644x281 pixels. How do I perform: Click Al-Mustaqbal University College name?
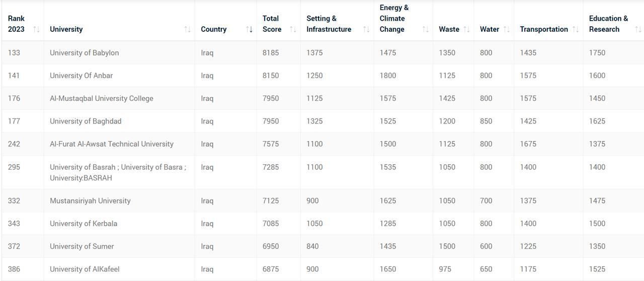pos(101,98)
